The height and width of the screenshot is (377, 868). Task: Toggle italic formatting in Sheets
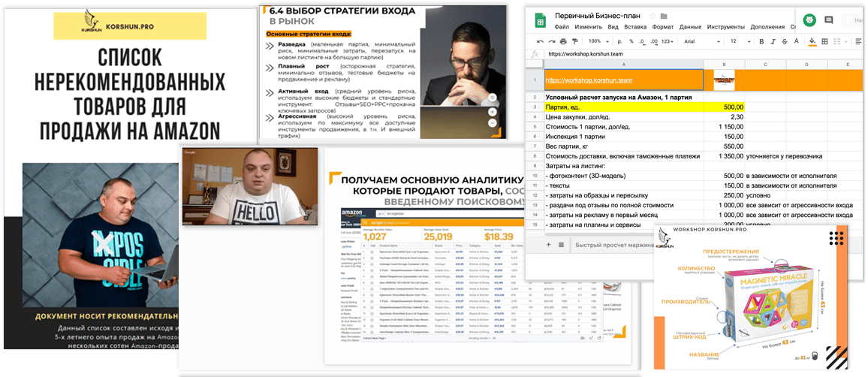(x=772, y=41)
